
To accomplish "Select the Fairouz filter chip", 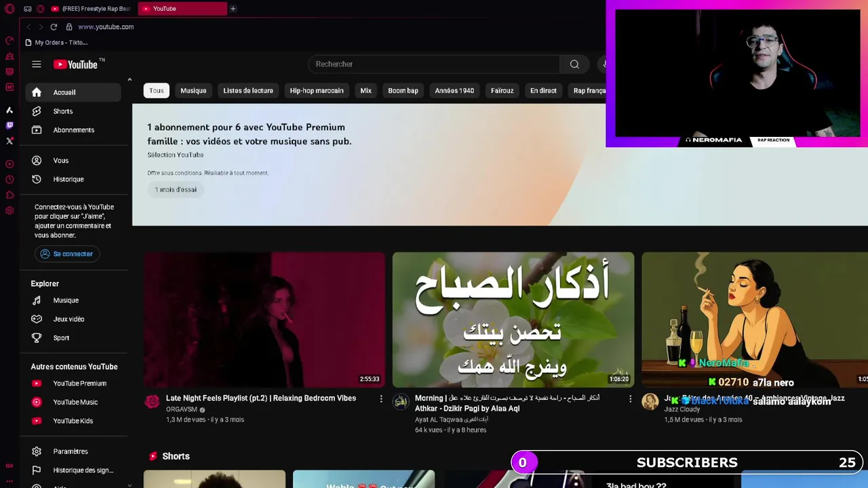I will tap(502, 91).
